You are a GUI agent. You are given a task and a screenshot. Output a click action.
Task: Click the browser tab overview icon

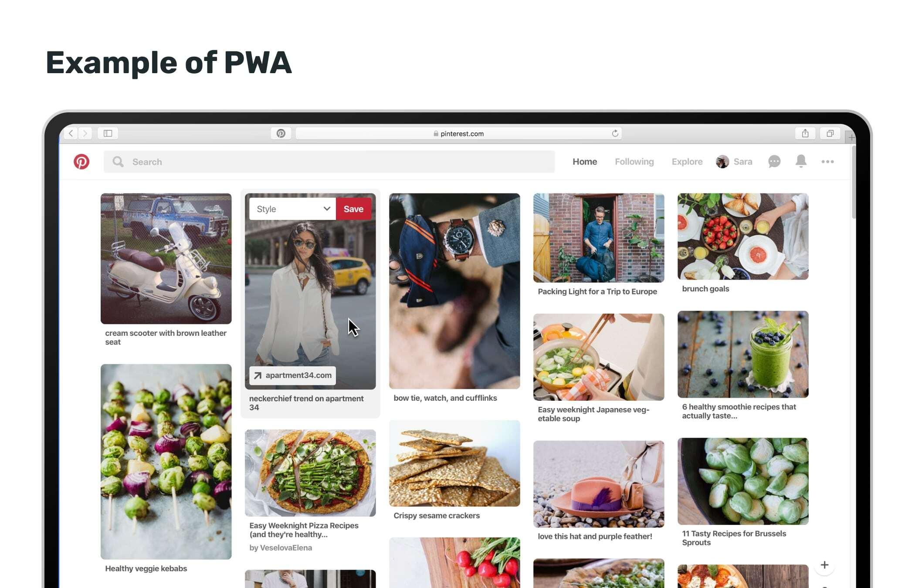(829, 133)
